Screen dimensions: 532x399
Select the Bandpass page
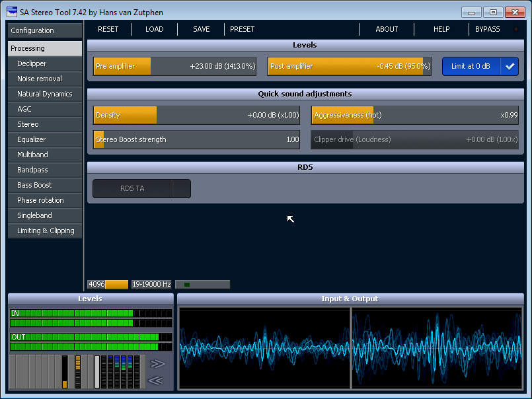tap(45, 170)
